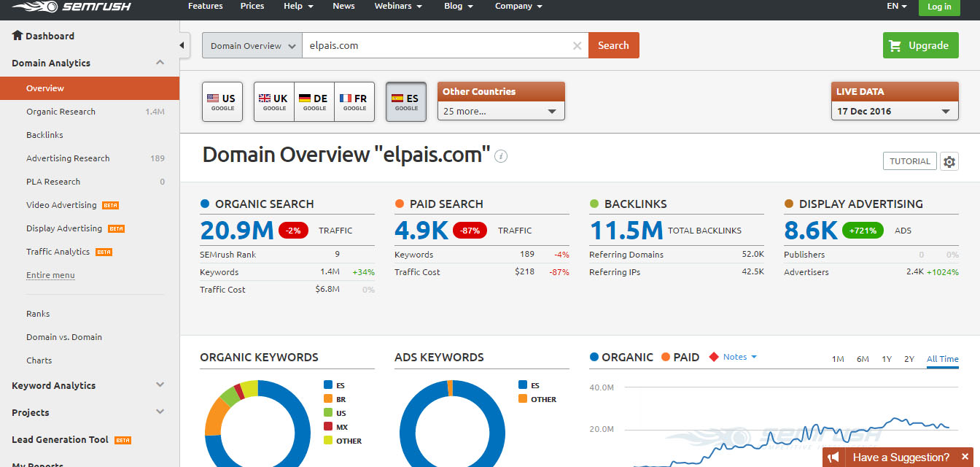Image resolution: width=980 pixels, height=467 pixels.
Task: Open the News menu item
Action: coord(343,6)
